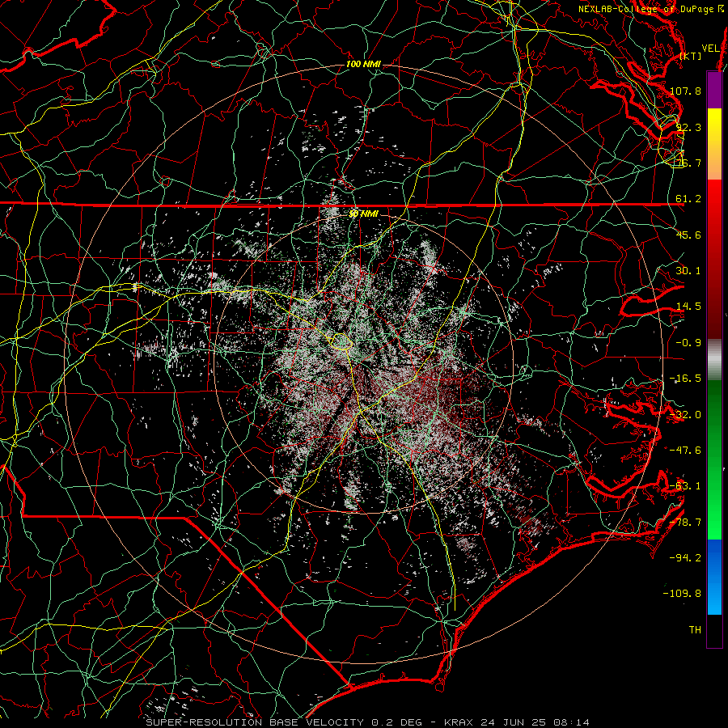Click the 61.2 velocity scale value
Viewport: 728px width, 728px height.
(688, 199)
